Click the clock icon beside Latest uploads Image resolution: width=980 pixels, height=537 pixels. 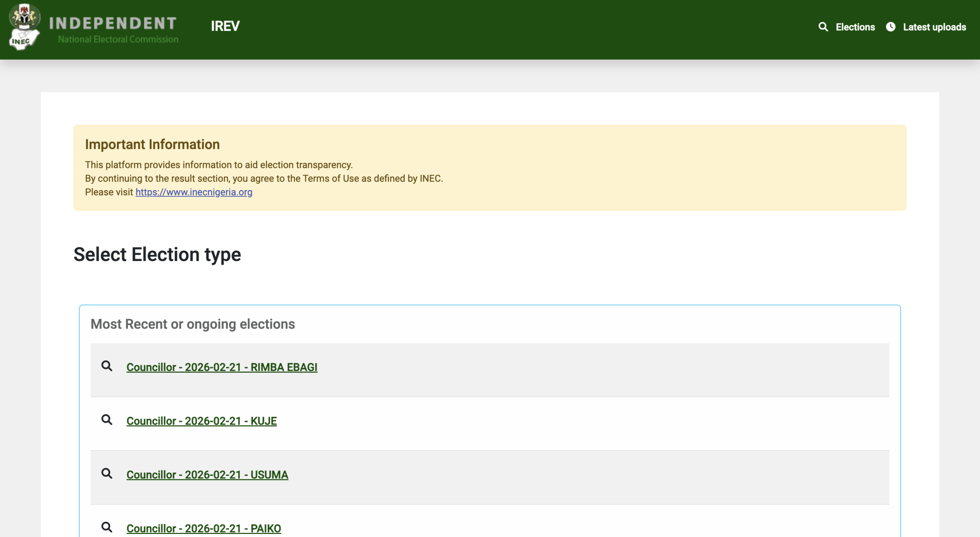coord(891,27)
